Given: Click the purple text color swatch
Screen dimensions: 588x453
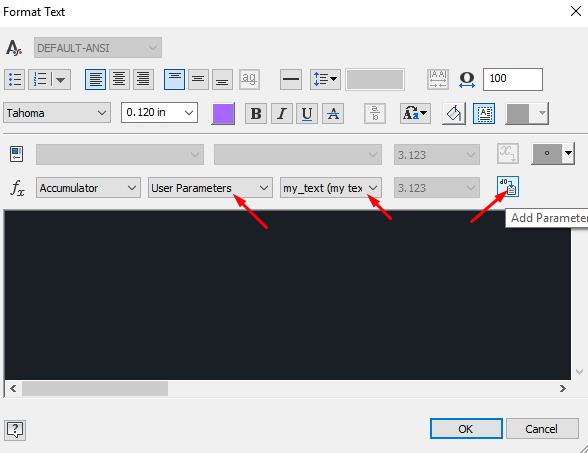Looking at the screenshot, I should pos(223,114).
